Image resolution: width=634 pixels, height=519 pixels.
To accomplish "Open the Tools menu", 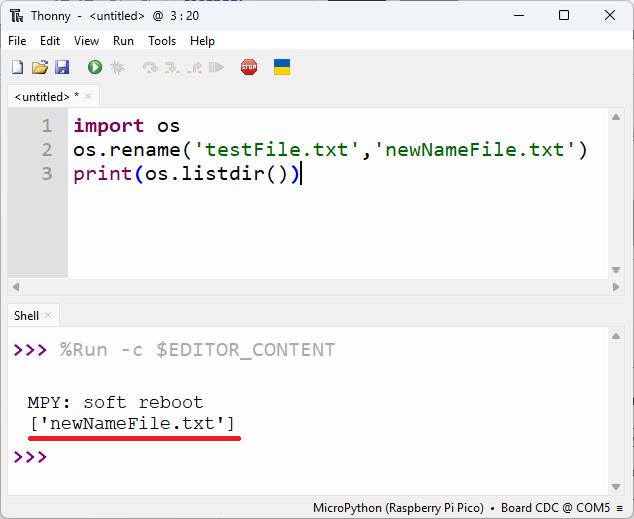I will pos(162,41).
